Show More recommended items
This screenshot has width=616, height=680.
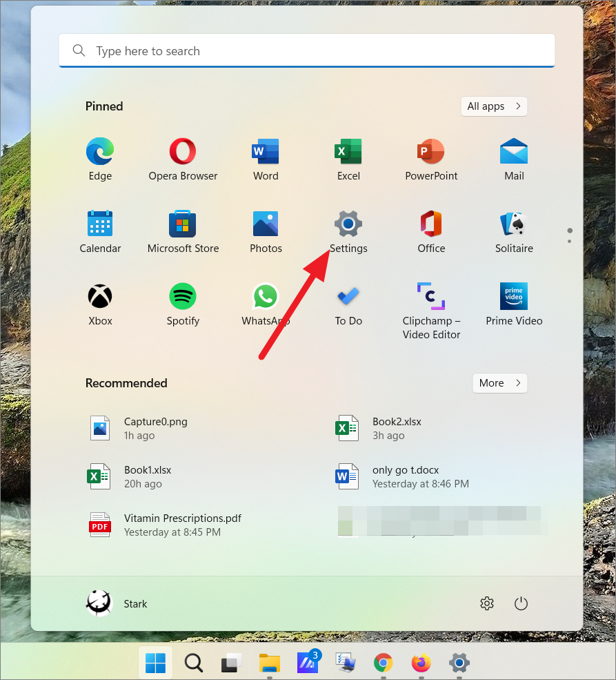500,383
